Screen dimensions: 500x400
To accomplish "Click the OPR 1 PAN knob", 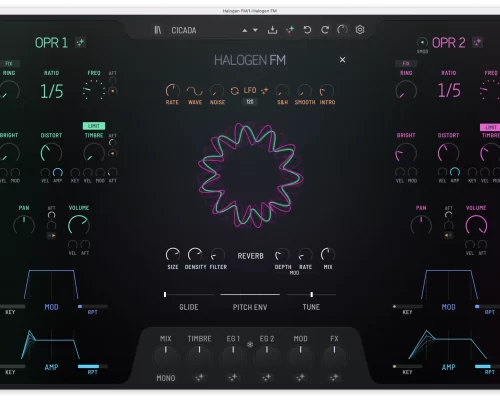I will click(24, 226).
